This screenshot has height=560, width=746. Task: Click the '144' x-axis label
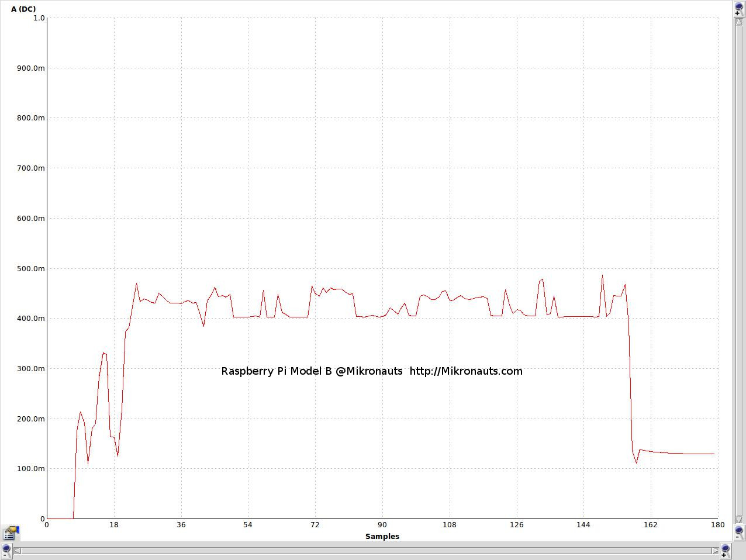[x=583, y=525]
